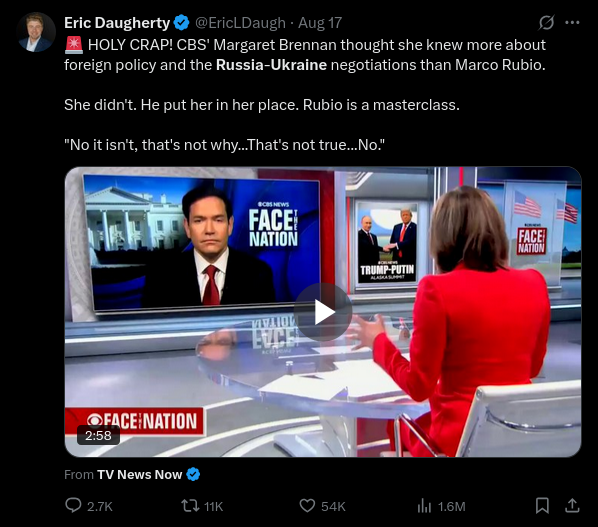Click the reply speech-bubble icon

pyautogui.click(x=73, y=506)
